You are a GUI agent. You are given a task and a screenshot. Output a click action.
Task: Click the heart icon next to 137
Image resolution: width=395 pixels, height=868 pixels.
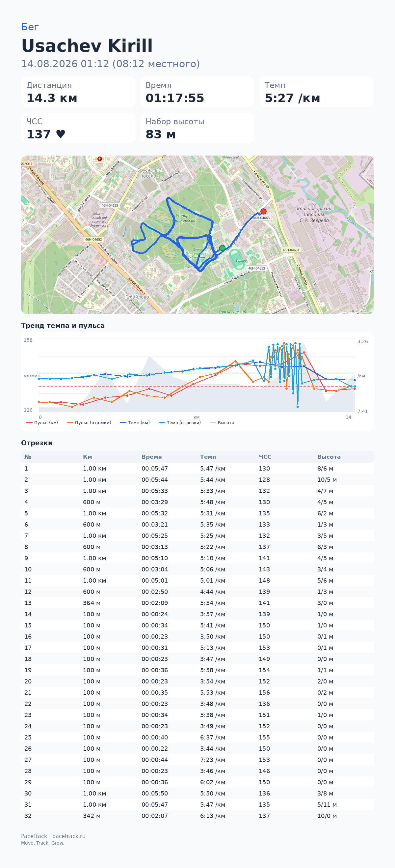(61, 134)
